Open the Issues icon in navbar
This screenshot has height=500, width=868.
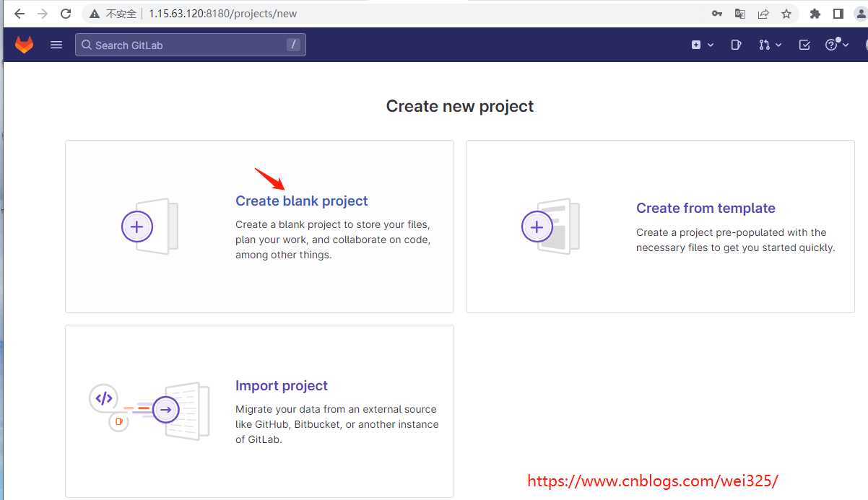pos(736,45)
